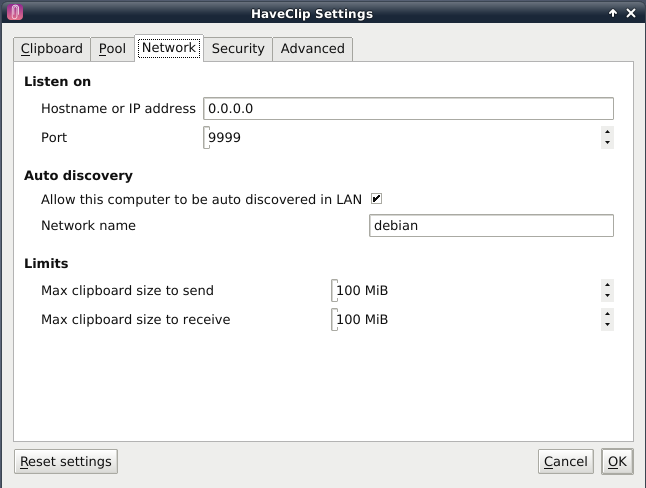Switch to the Security tab
The image size is (646, 488).
point(238,48)
